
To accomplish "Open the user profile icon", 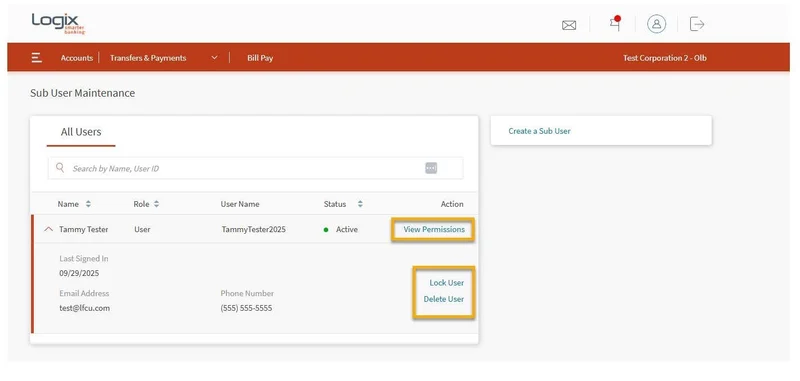I will click(x=657, y=24).
